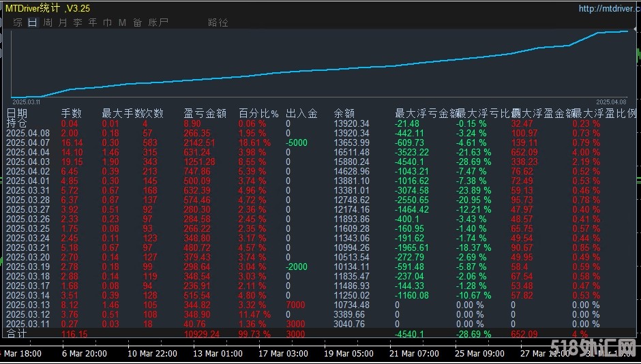641x364 pixels.
Task: Open the 账户 account tab
Action: [x=158, y=22]
